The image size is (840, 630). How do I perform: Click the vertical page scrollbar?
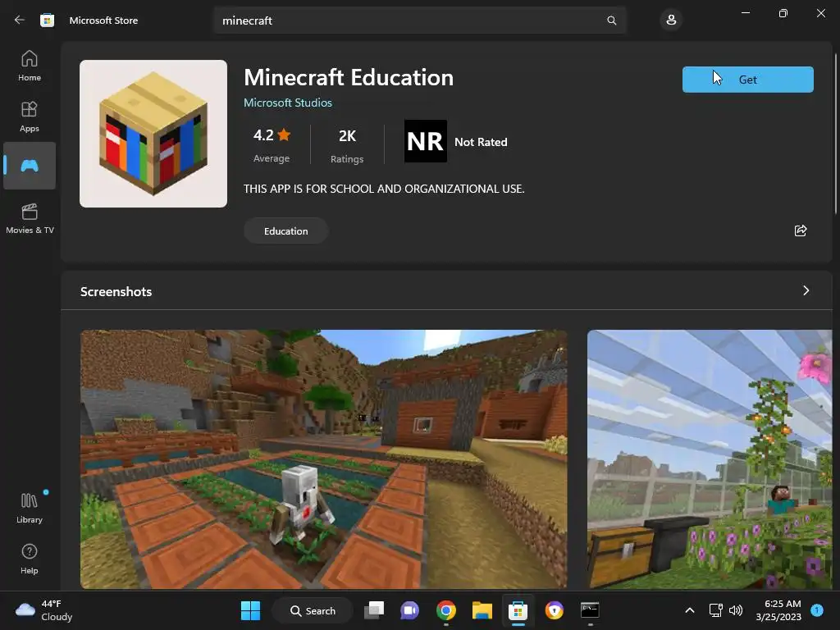click(836, 134)
